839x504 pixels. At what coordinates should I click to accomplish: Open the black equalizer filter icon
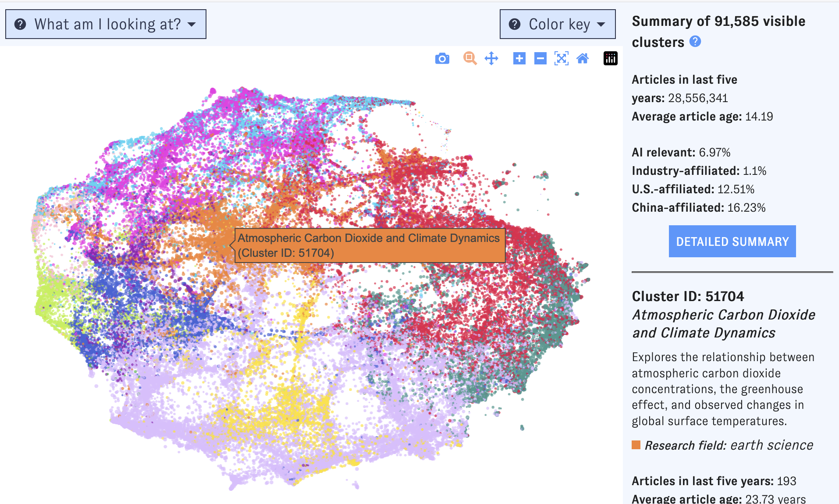coord(611,58)
